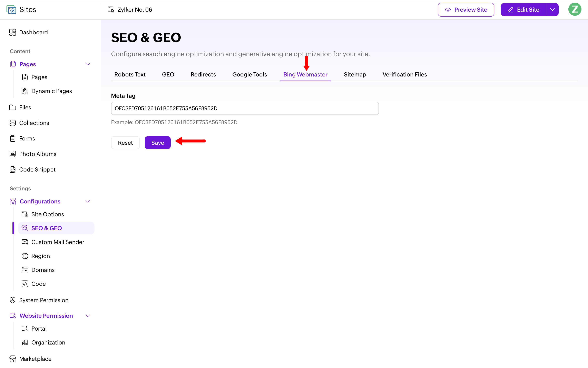588x368 pixels.
Task: Select SEO & GEO in the sidebar
Action: (x=56, y=228)
